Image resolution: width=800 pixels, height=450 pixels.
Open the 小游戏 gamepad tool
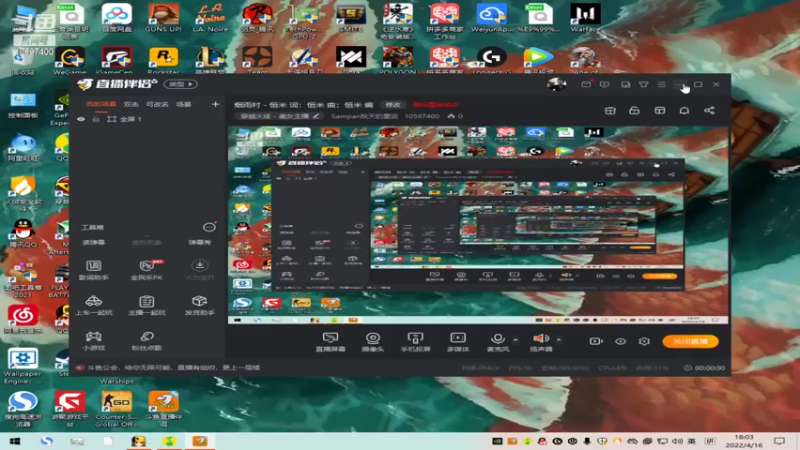93,340
